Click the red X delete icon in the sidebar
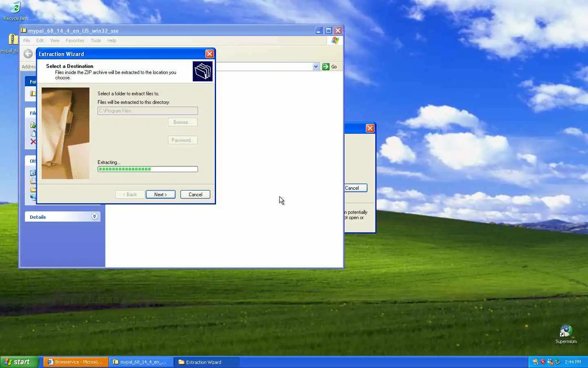The image size is (588, 368). click(x=33, y=142)
